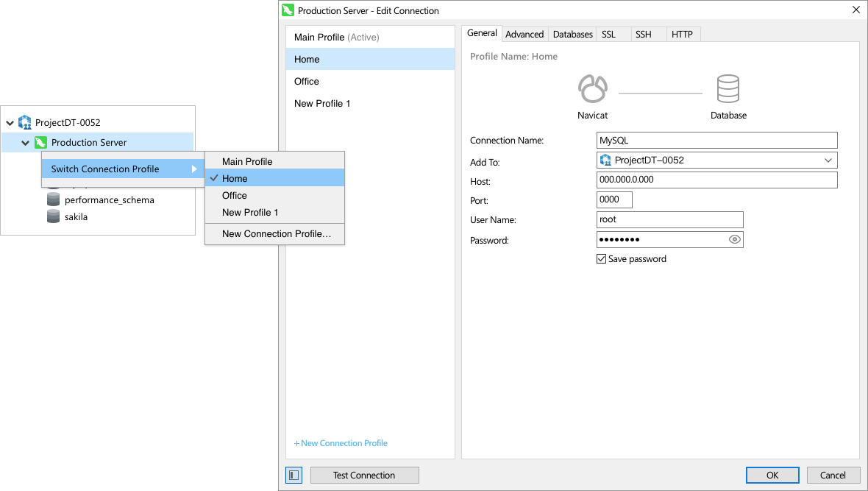
Task: Open the HTTP tab
Action: pyautogui.click(x=682, y=35)
